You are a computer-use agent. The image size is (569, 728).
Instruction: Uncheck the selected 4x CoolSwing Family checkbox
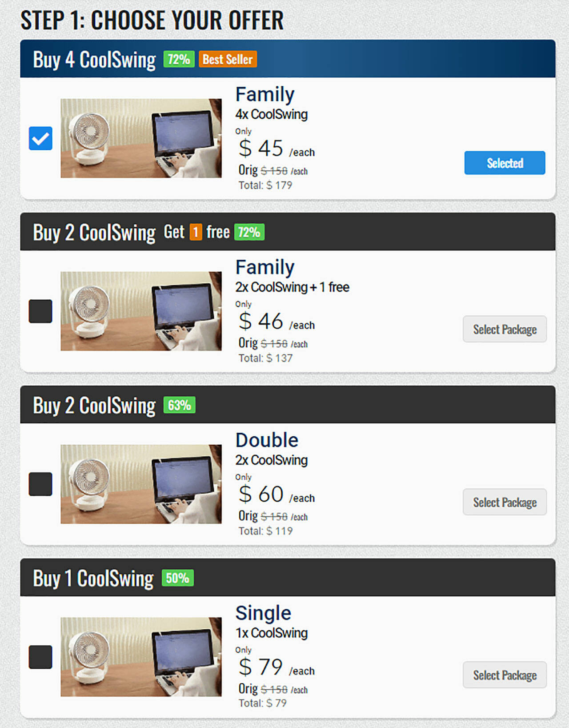coord(40,138)
